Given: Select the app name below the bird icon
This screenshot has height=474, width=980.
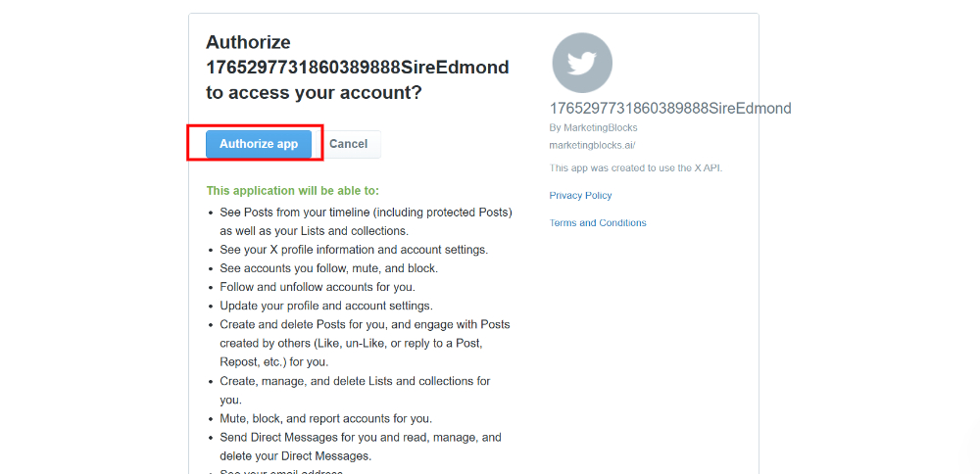Looking at the screenshot, I should point(670,109).
